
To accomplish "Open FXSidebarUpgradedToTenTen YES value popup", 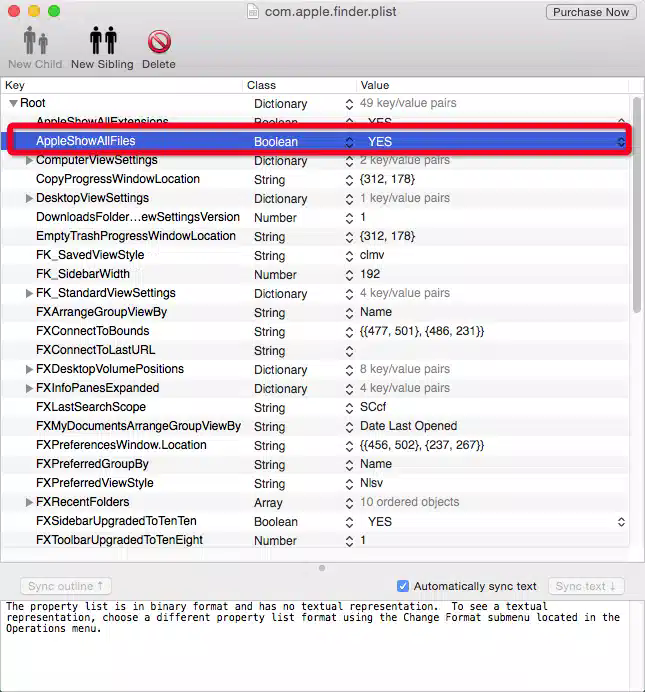I will click(x=621, y=522).
